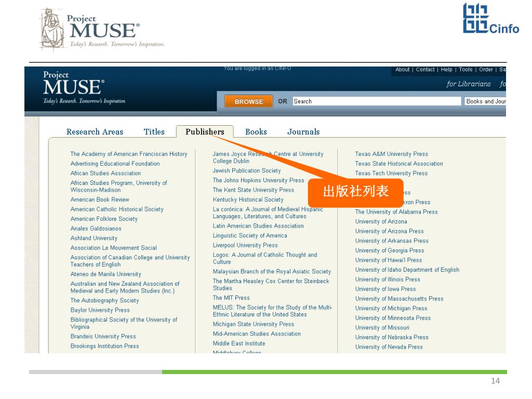Screen dimensions: 532x399
Task: Open Baylor University Press link
Action: click(x=100, y=310)
